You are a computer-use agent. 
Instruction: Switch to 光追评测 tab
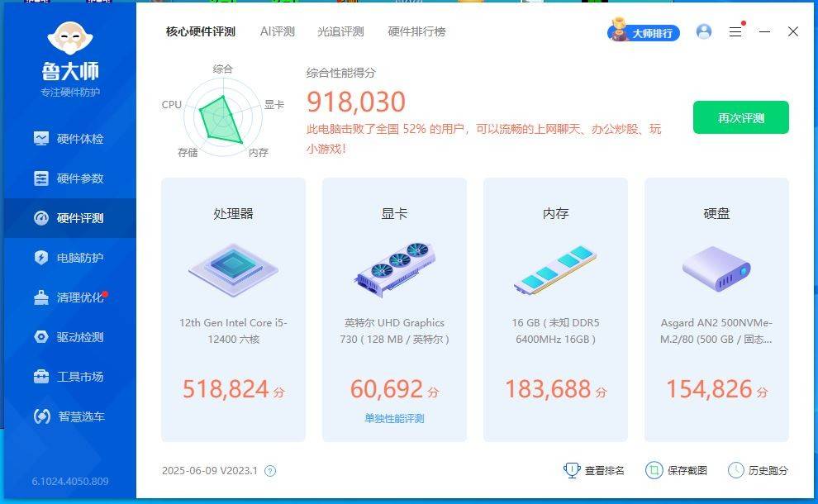coord(340,32)
